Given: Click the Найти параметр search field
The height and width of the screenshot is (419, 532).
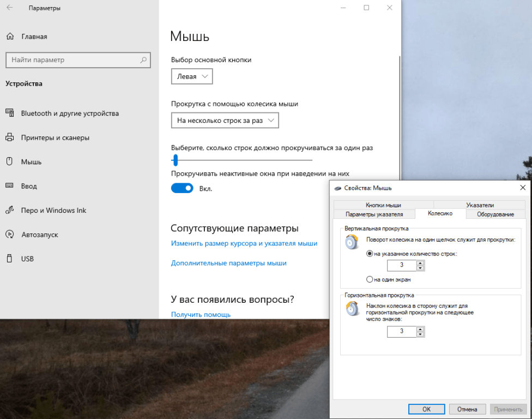Looking at the screenshot, I should tap(78, 60).
